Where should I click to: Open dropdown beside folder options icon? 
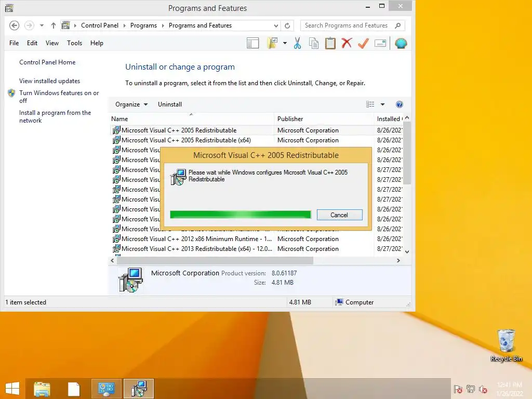[285, 44]
